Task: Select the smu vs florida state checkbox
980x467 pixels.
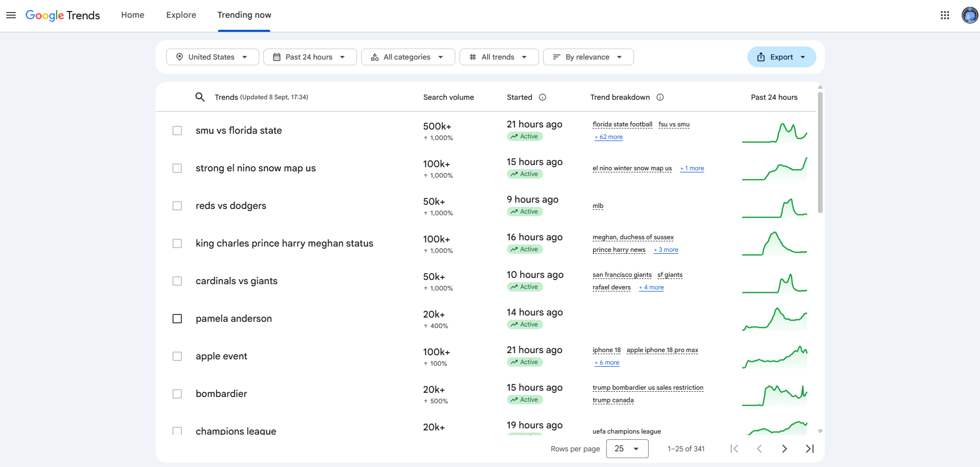Action: click(177, 131)
